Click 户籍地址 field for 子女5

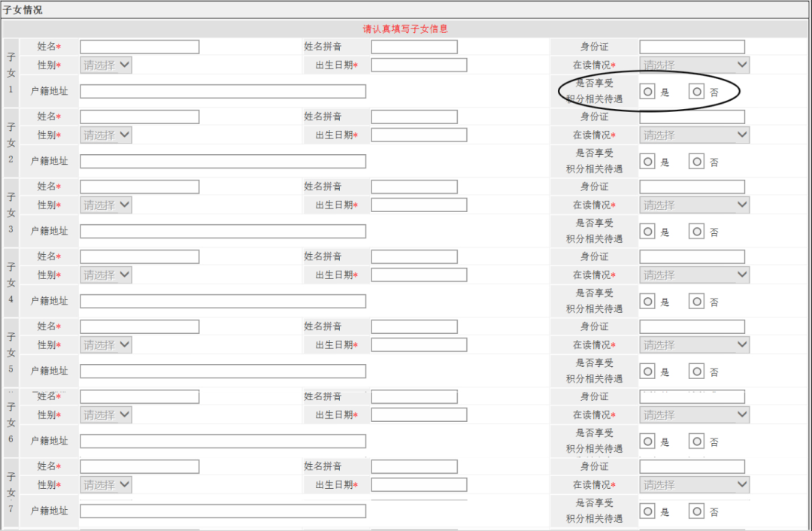click(223, 371)
